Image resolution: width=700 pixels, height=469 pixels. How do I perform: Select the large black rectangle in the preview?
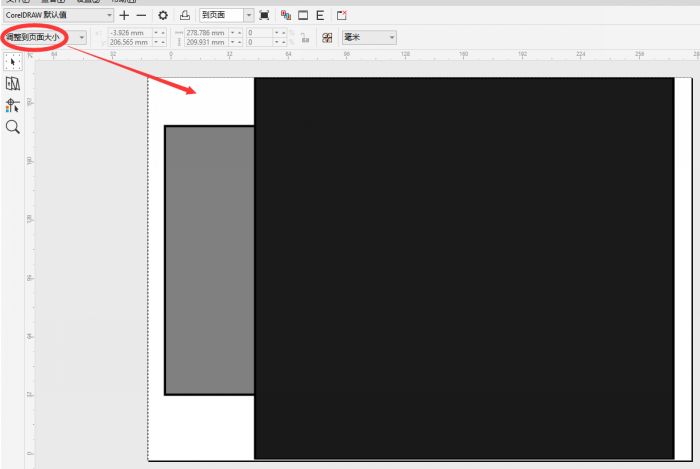click(x=464, y=268)
